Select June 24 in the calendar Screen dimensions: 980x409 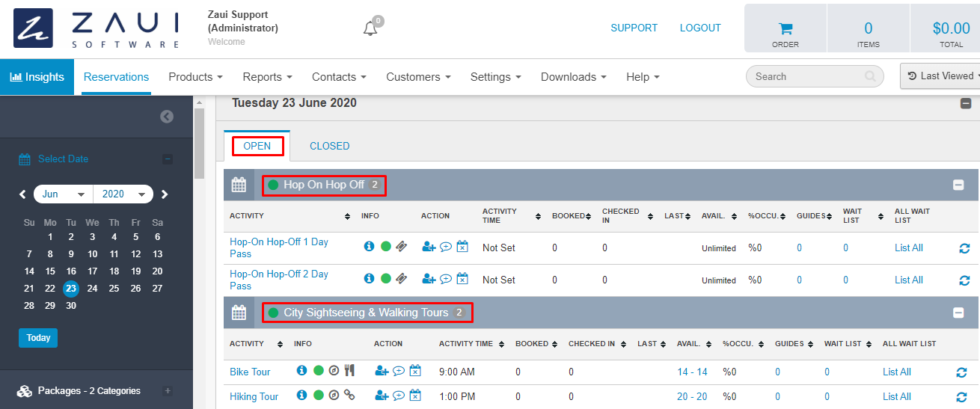click(x=92, y=288)
